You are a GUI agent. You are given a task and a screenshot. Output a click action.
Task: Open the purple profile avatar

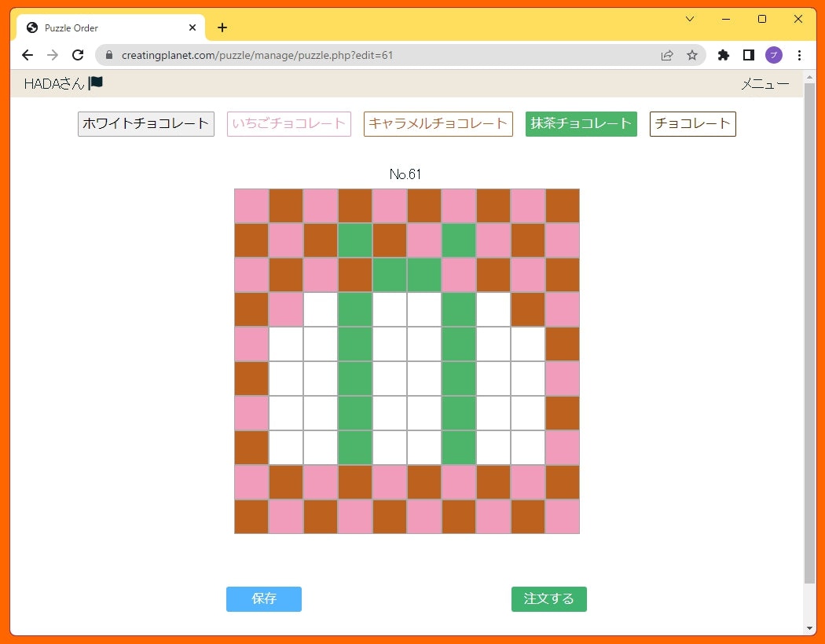pyautogui.click(x=774, y=55)
